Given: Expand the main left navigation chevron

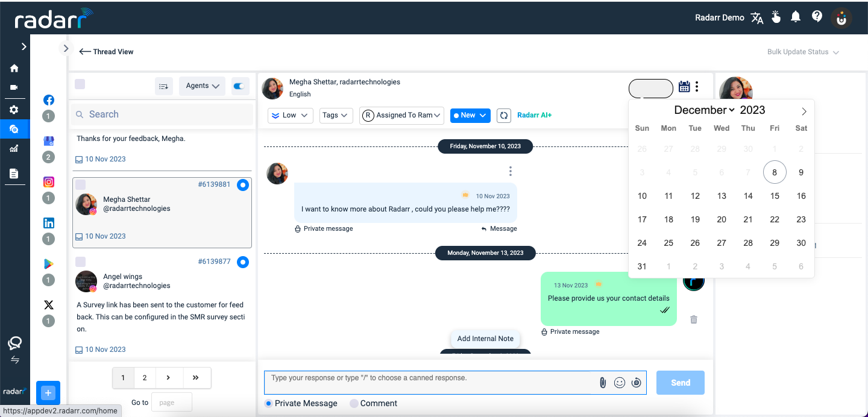Looking at the screenshot, I should click(24, 46).
